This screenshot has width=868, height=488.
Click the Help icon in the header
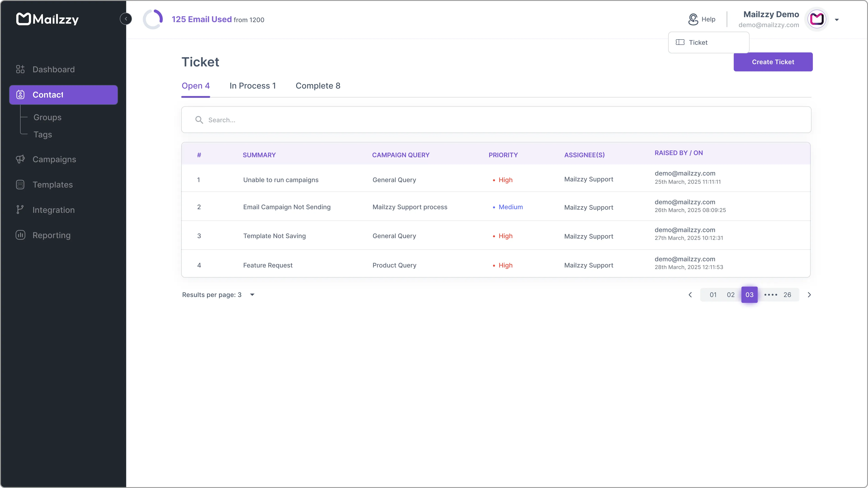(x=694, y=19)
